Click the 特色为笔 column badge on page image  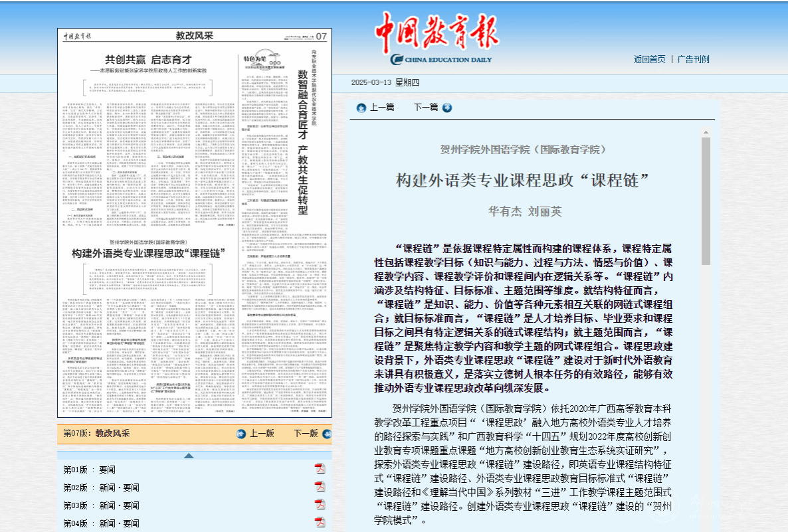(x=263, y=58)
